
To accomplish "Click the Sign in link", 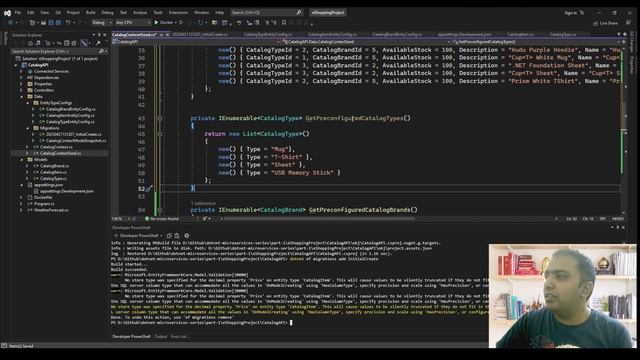I will (x=570, y=13).
